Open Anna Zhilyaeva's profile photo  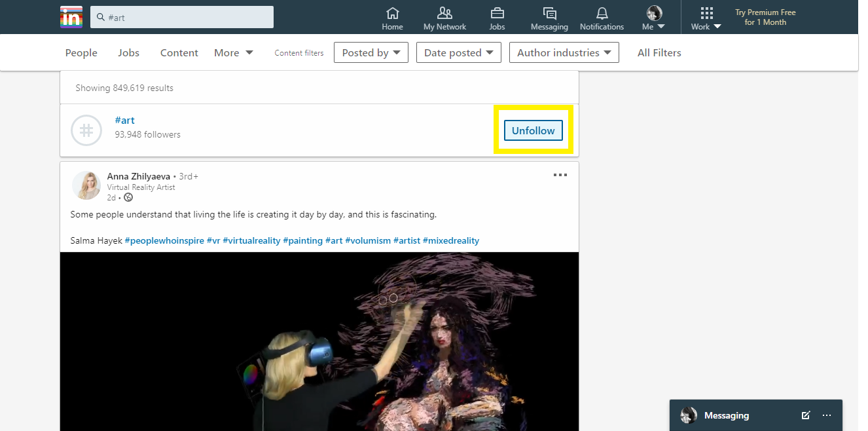pos(86,185)
